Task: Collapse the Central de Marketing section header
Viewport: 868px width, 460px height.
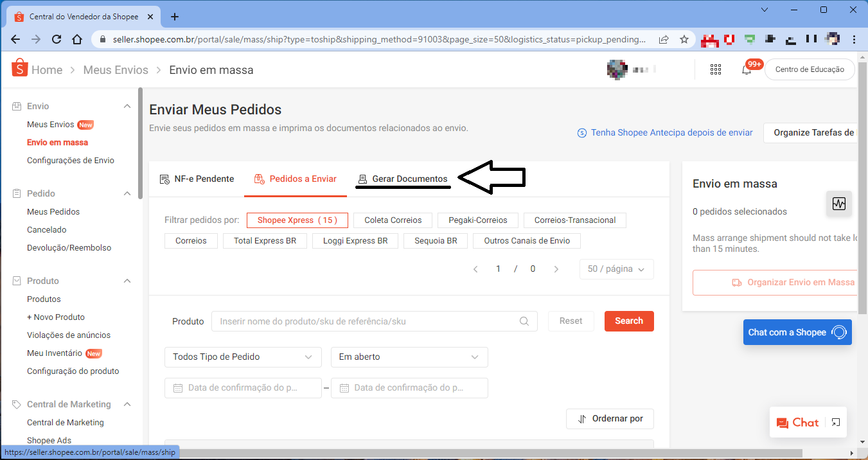Action: click(127, 404)
